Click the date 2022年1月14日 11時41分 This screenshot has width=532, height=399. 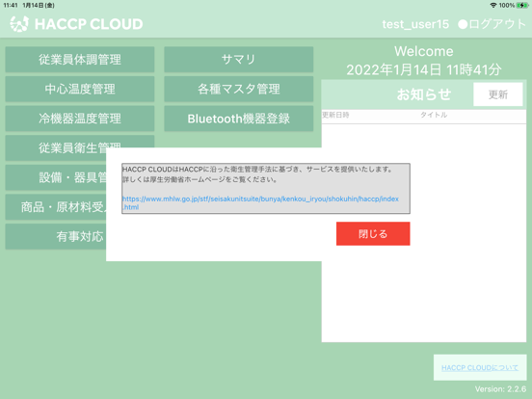coord(424,70)
